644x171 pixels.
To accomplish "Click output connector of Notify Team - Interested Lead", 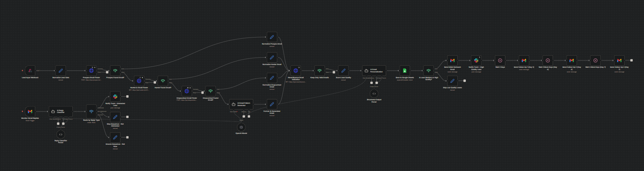I will (x=127, y=96).
